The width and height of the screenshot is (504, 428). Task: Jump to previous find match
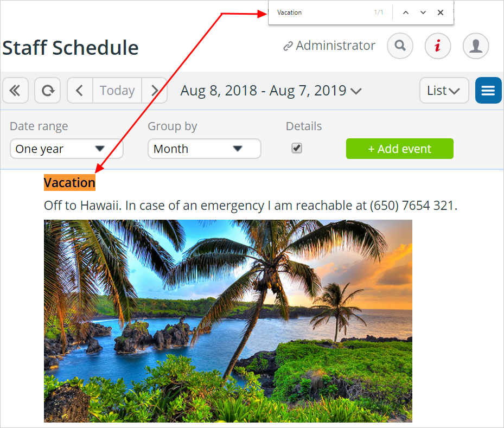[406, 12]
